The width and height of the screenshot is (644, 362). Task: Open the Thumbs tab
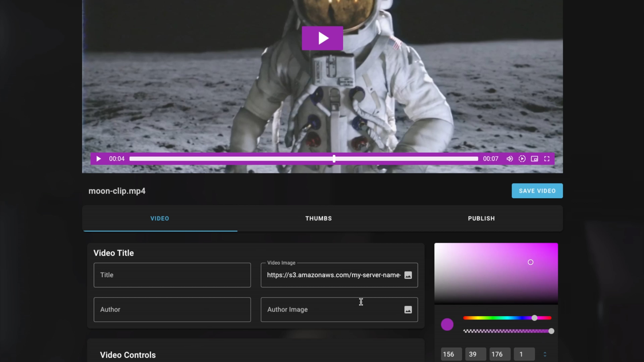tap(318, 218)
